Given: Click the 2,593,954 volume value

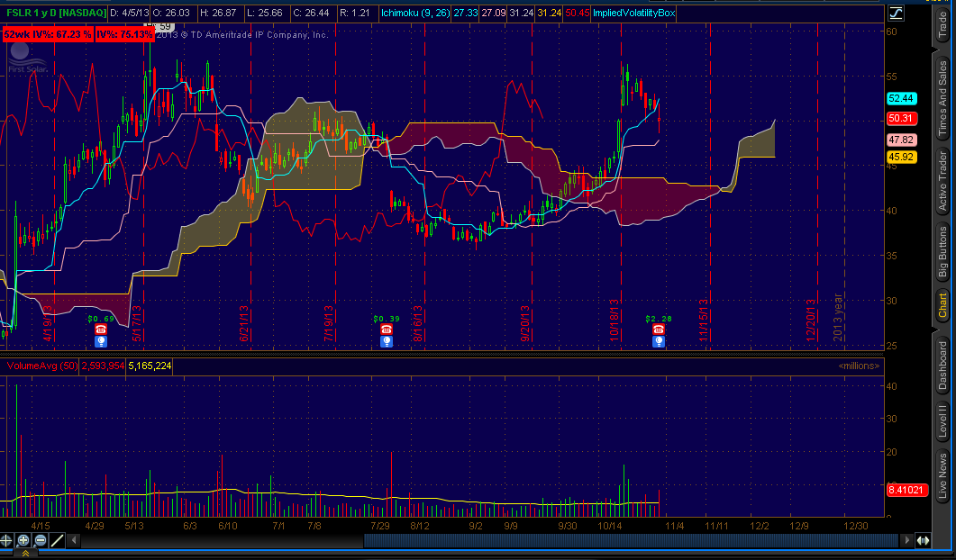Looking at the screenshot, I should 103,366.
